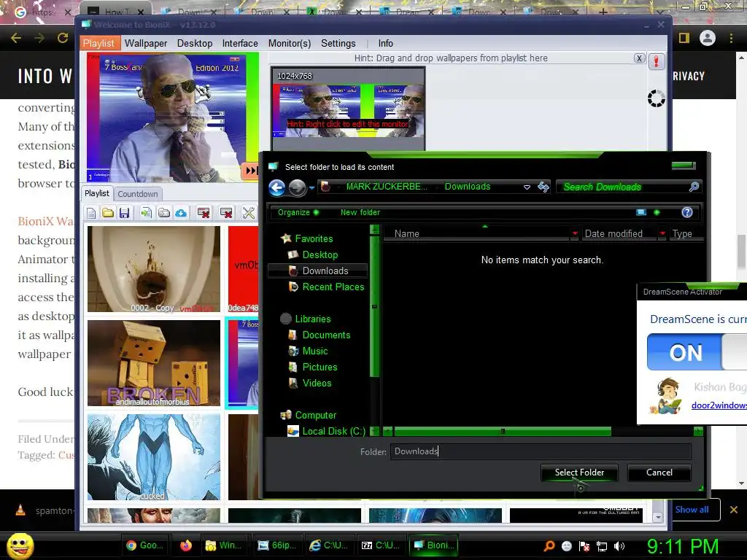Select Recent Places in navigation tree

point(333,287)
